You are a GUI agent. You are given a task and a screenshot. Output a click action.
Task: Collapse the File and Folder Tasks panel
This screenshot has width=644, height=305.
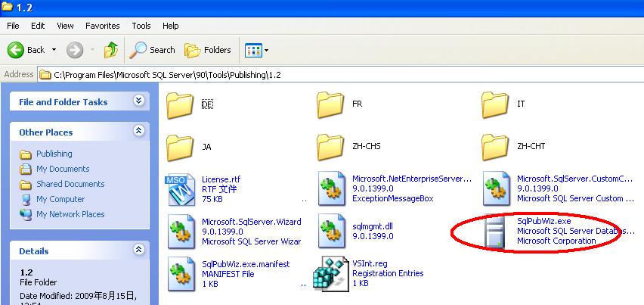pos(138,101)
